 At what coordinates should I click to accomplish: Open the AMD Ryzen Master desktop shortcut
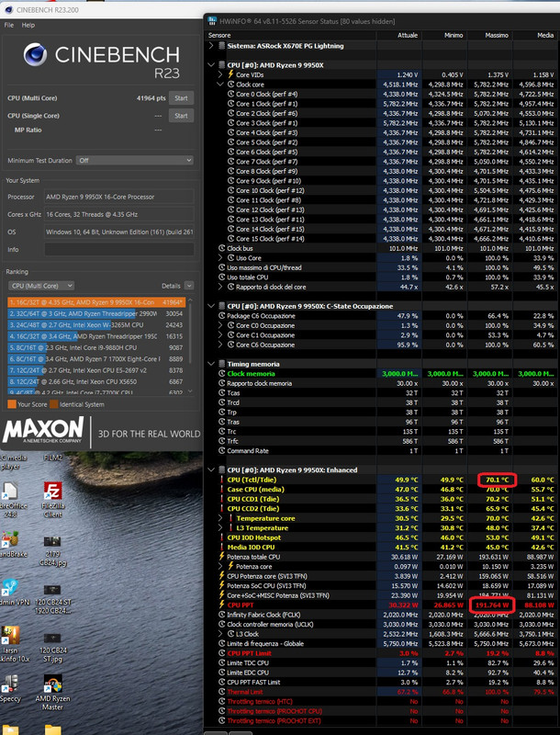point(52,693)
